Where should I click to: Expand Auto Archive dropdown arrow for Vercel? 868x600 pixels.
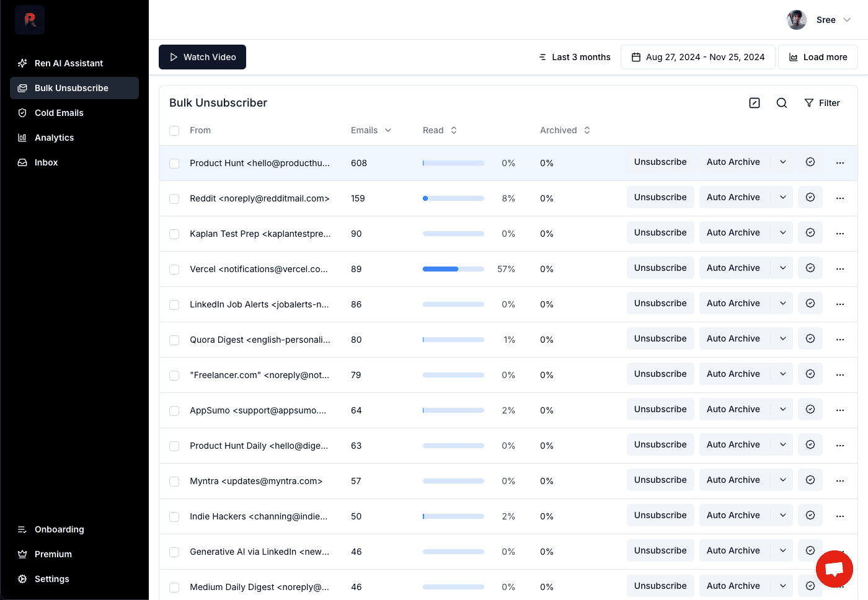coord(783,268)
